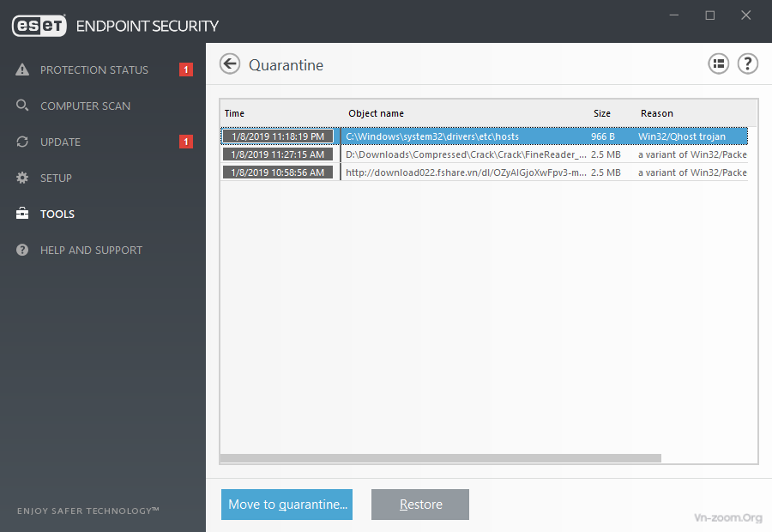Click the back arrow next to Quarantine
Image resolution: width=772 pixels, height=532 pixels.
230,64
